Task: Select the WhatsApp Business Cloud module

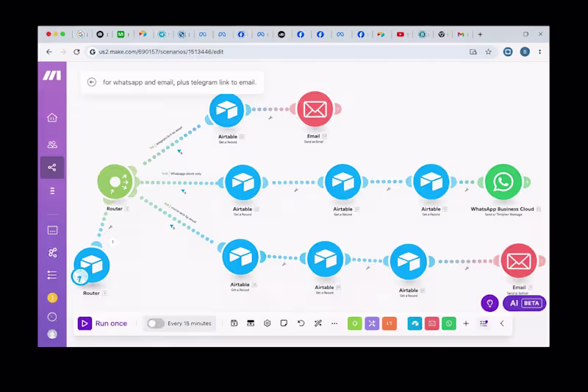Action: click(503, 182)
